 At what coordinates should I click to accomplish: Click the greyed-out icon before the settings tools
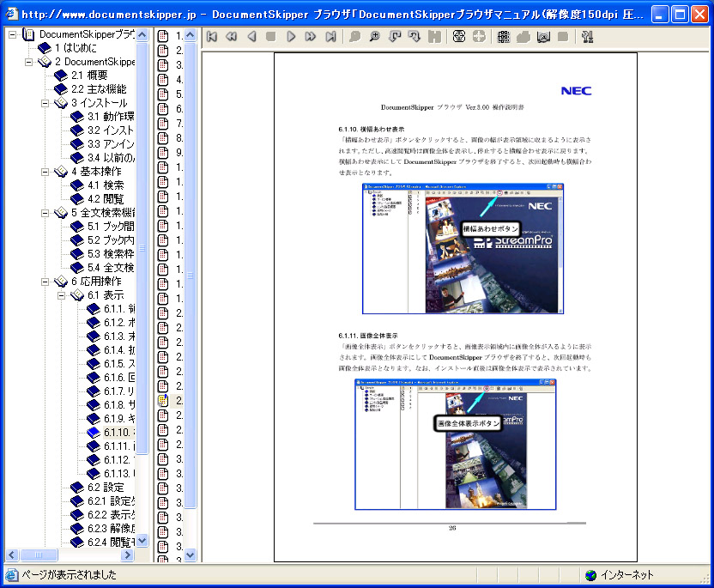click(x=563, y=36)
